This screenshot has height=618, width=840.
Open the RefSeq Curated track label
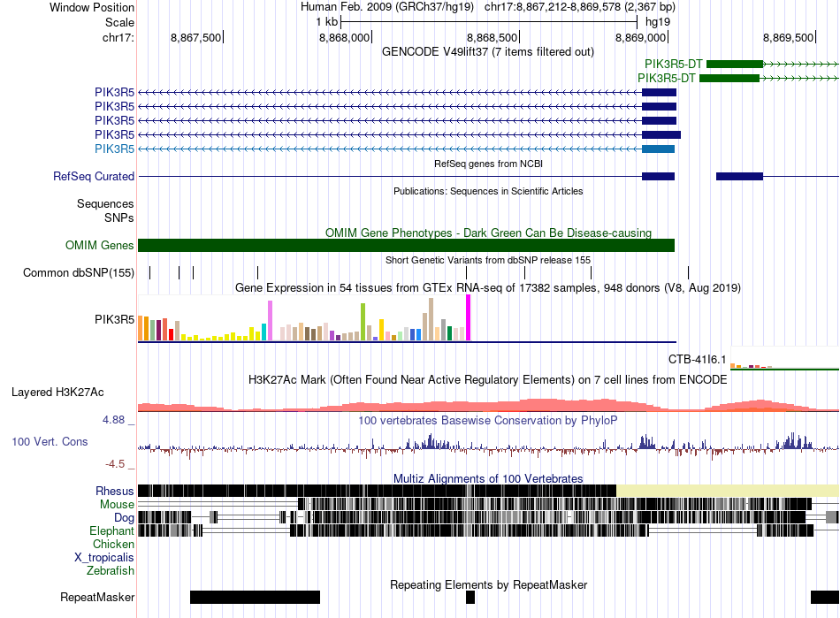point(94,176)
